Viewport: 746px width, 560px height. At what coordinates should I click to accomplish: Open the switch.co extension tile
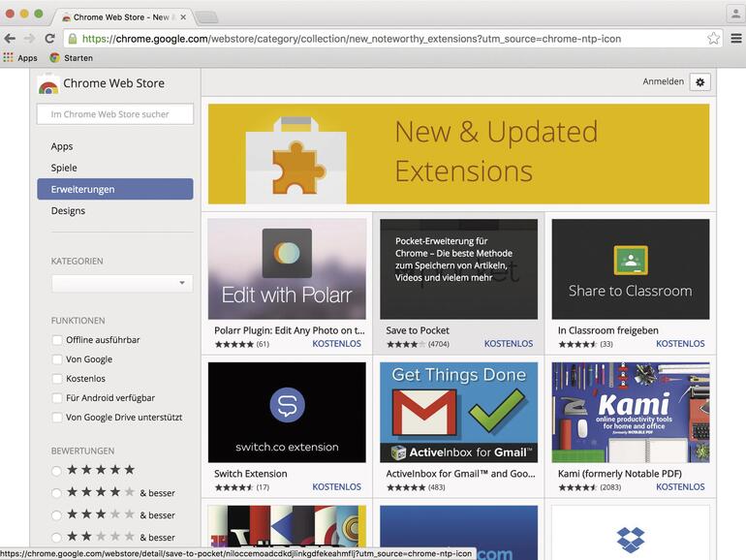point(287,413)
